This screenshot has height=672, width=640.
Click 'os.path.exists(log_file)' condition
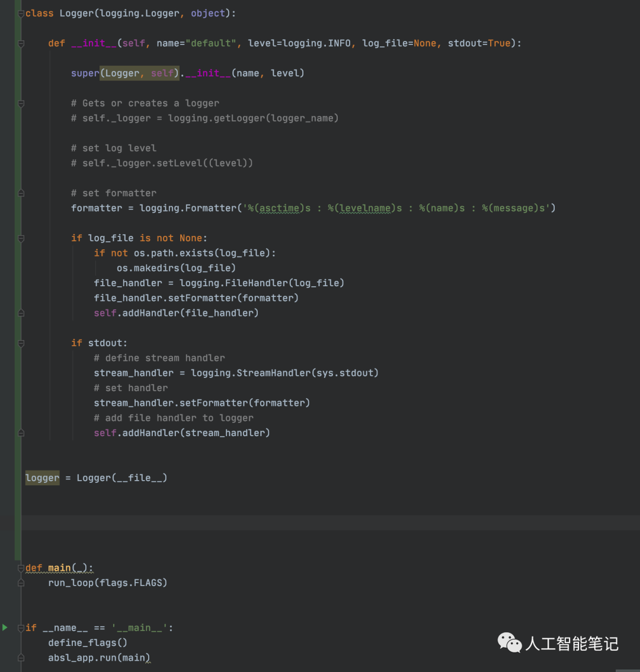point(202,253)
